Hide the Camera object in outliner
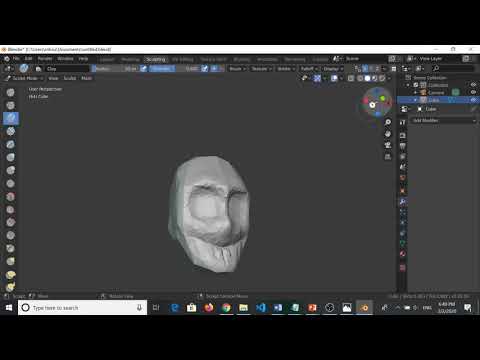Image resolution: width=480 pixels, height=360 pixels. click(473, 92)
